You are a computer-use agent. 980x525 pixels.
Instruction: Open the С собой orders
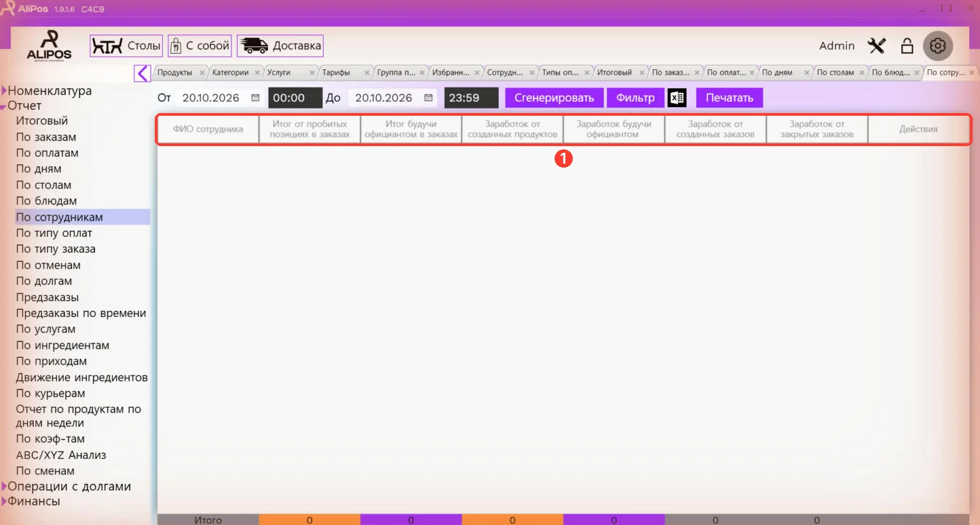tap(200, 46)
